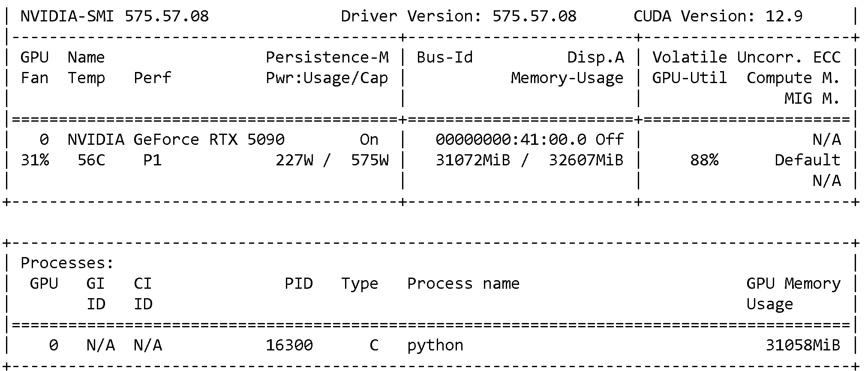Click the 31058MiB process memory usage

[802, 345]
